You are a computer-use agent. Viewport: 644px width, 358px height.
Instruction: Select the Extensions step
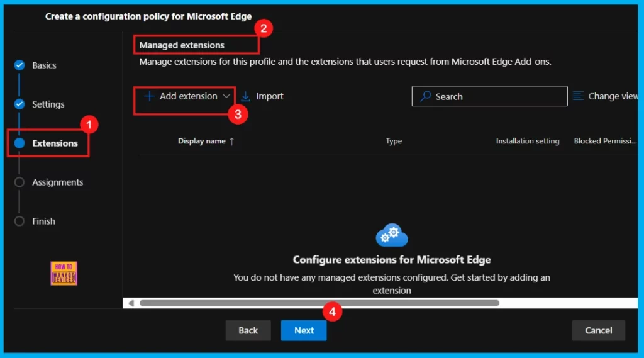pyautogui.click(x=55, y=143)
